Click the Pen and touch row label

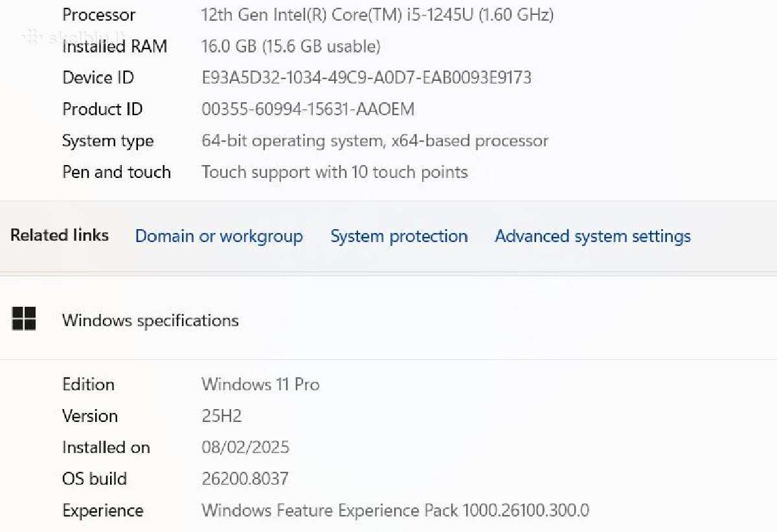[x=117, y=172]
